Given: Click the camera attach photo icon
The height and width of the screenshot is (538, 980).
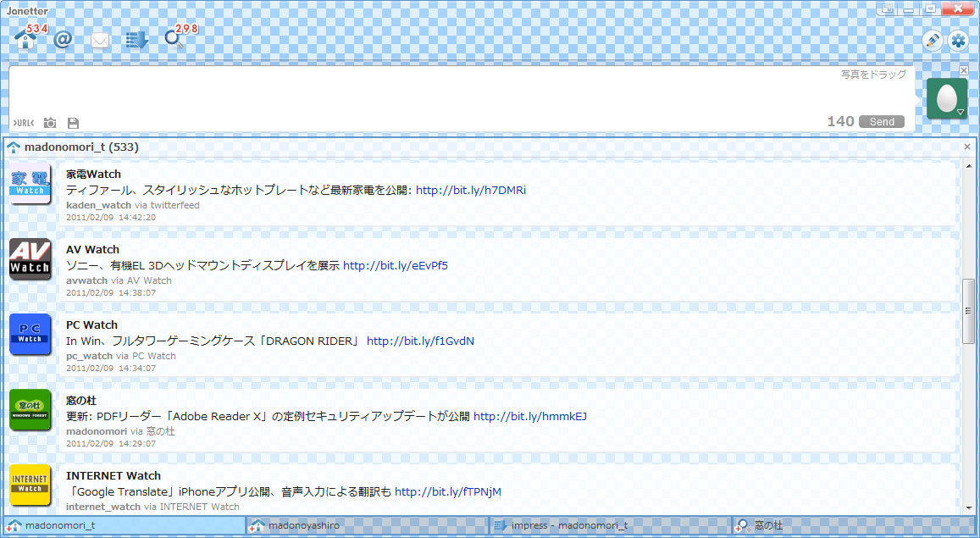Looking at the screenshot, I should (50, 123).
